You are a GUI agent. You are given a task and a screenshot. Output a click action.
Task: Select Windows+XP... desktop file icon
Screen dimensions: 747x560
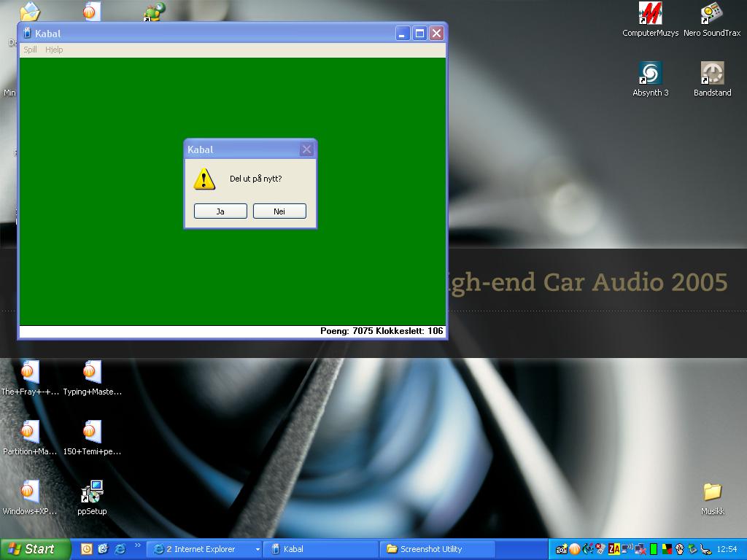pos(29,497)
